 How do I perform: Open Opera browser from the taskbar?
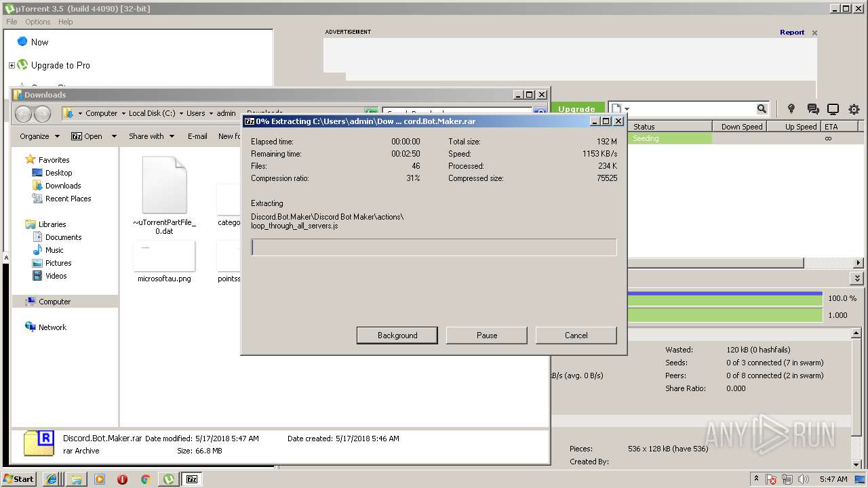(122, 479)
